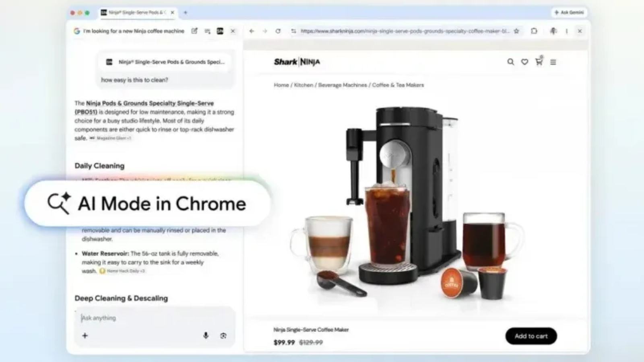Image resolution: width=644 pixels, height=362 pixels.
Task: Open the search history list icon in the sidebar
Action: [208, 31]
